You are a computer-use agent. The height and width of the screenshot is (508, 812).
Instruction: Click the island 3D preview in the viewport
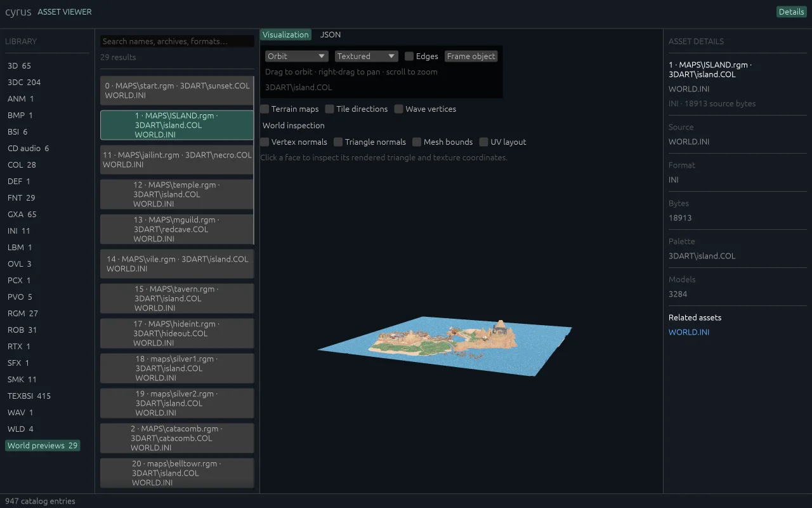(445, 347)
